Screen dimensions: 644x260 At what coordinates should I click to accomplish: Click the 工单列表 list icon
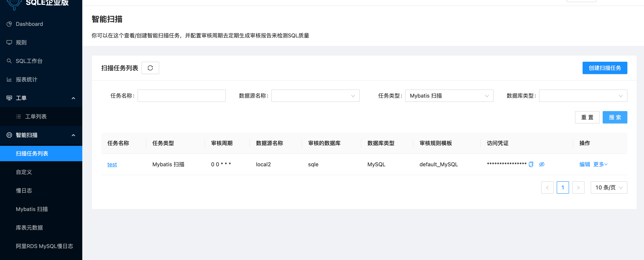pos(19,116)
